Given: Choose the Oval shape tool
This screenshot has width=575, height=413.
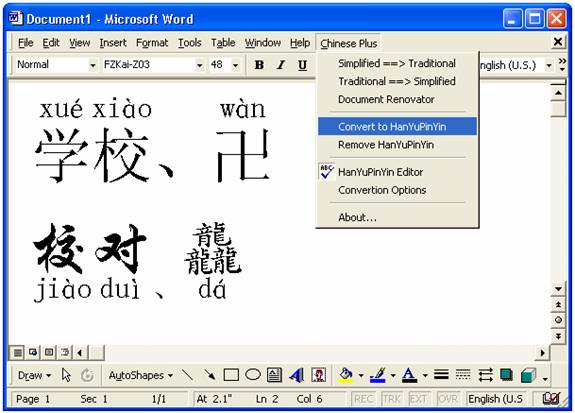Looking at the screenshot, I should click(253, 375).
